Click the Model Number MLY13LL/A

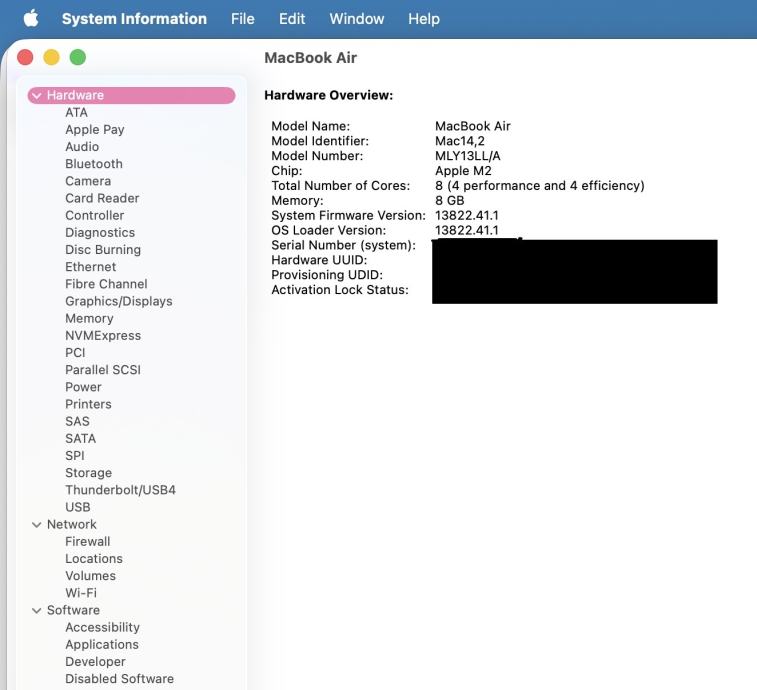467,156
